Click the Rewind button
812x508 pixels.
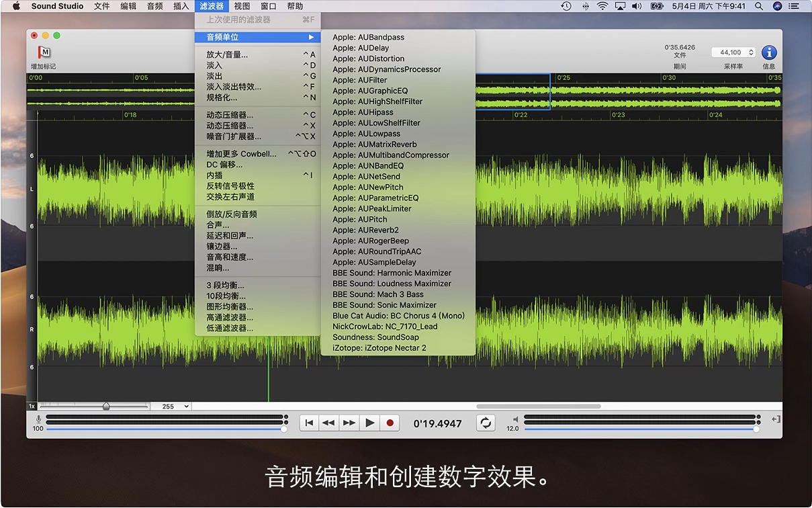coord(328,423)
